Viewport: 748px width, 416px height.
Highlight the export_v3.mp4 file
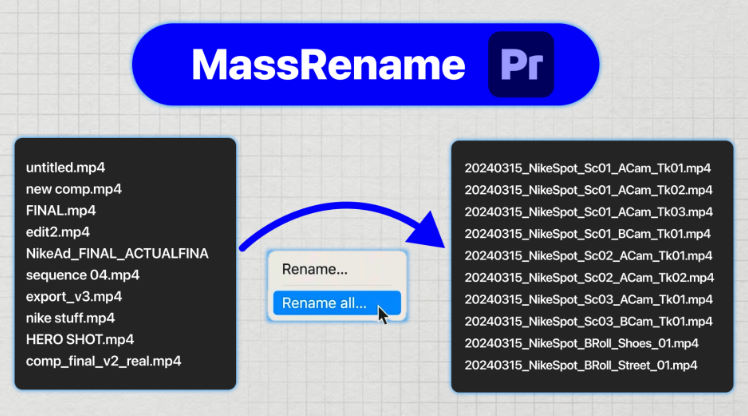point(74,297)
